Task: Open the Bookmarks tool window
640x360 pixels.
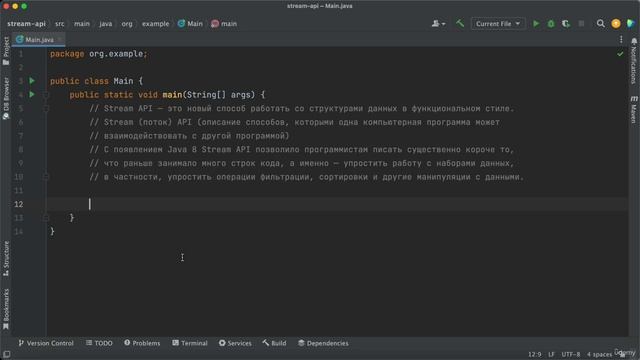Action: click(6, 309)
